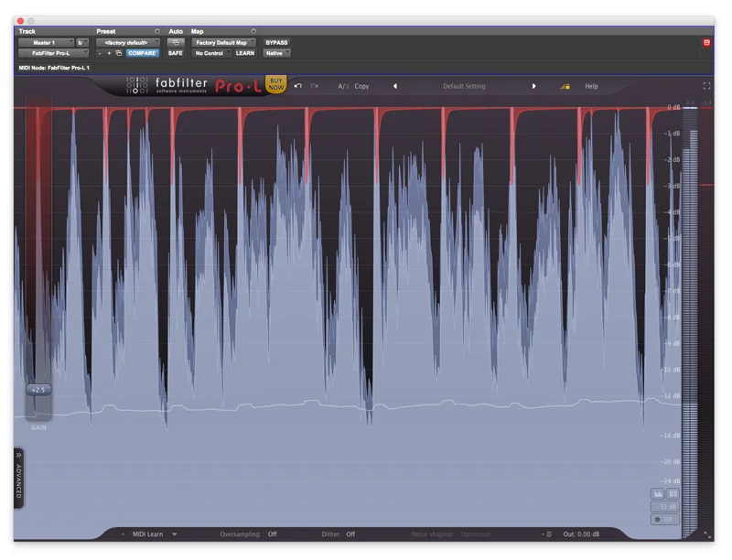Open the Native processing dropdown
732x560 pixels.
pos(276,53)
